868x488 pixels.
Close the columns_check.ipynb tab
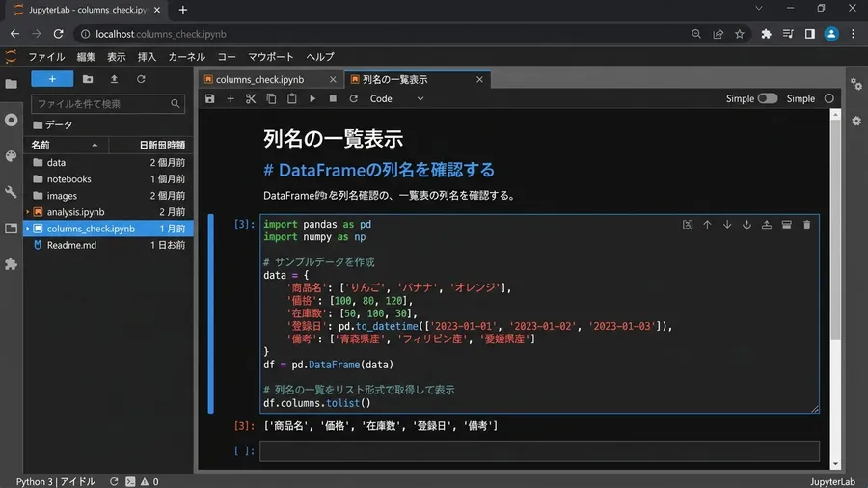click(x=333, y=80)
